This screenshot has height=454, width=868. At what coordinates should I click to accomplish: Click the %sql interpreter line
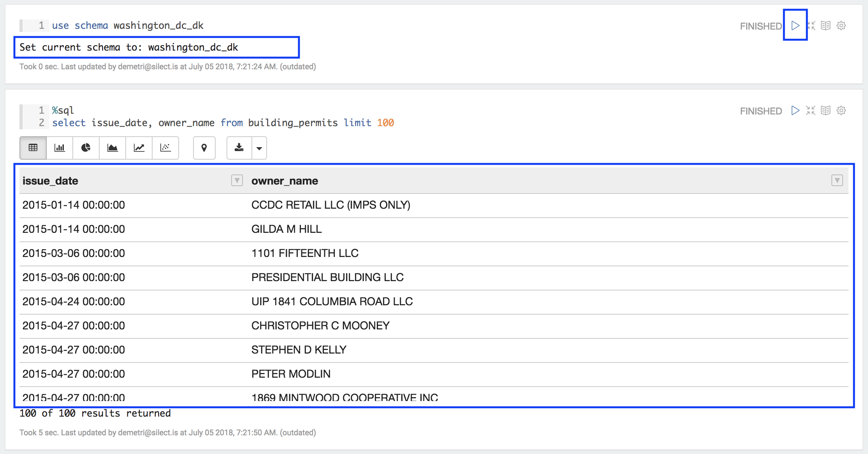coord(63,111)
